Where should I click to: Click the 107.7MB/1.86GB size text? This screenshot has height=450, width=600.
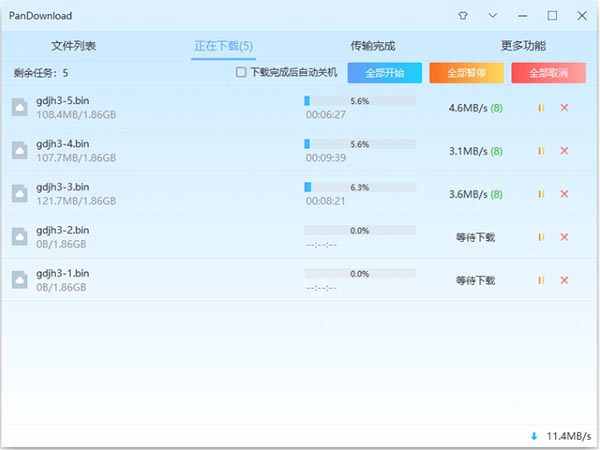point(76,158)
